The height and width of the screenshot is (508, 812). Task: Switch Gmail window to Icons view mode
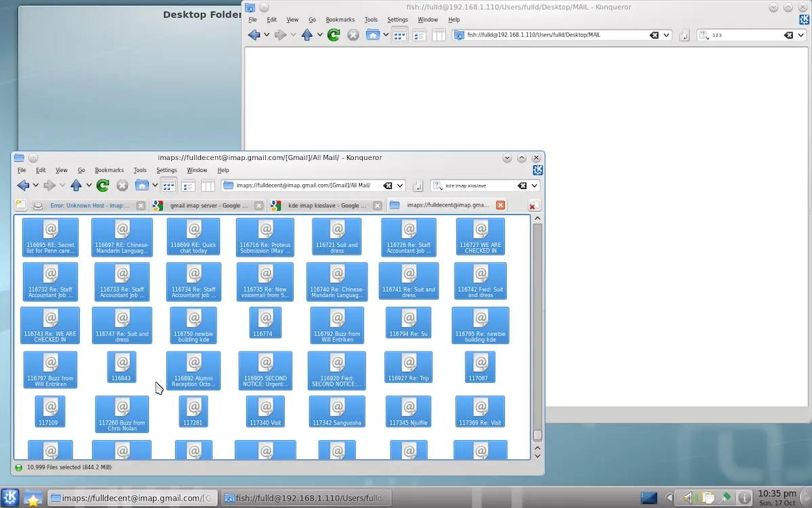click(168, 186)
